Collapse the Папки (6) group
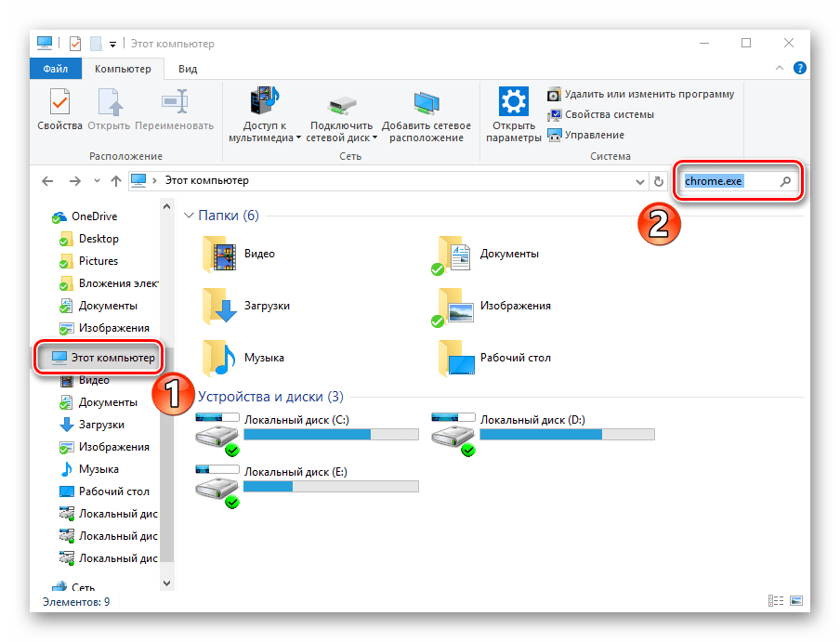 [189, 216]
